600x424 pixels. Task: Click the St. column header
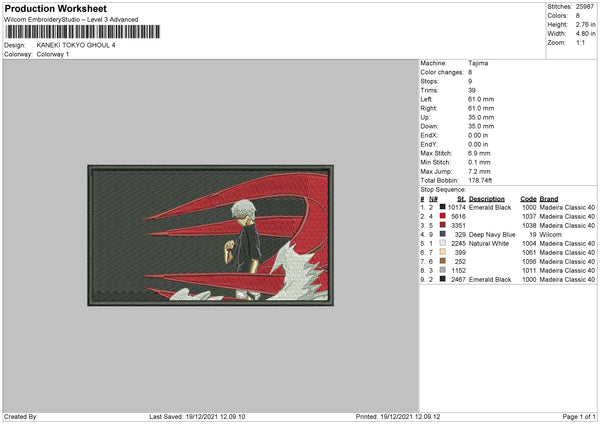pos(461,199)
